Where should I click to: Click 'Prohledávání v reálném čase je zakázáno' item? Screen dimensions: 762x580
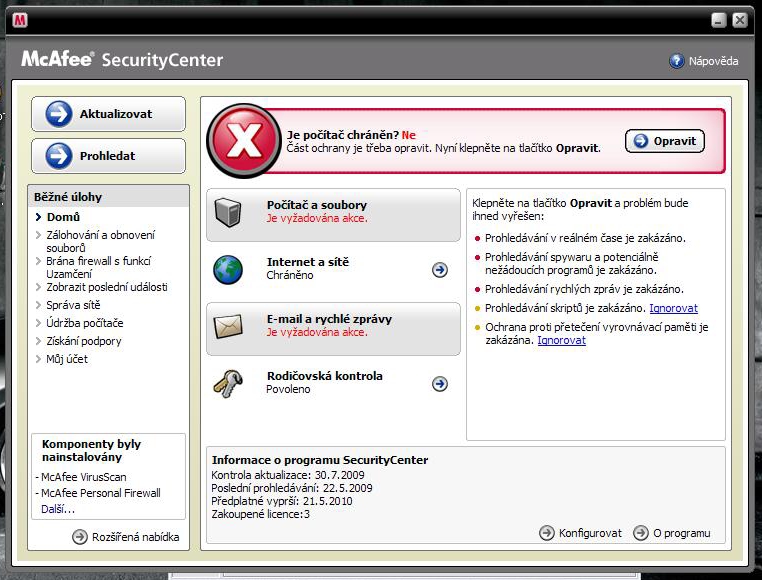point(585,238)
